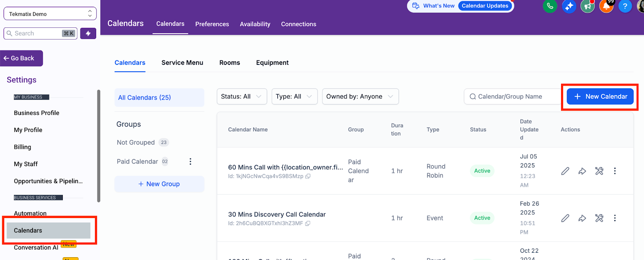Click the Round Robin type cell
Viewport: 644px width, 260px height.
pyautogui.click(x=436, y=171)
